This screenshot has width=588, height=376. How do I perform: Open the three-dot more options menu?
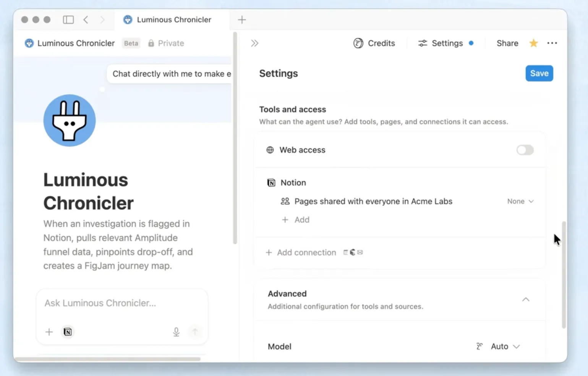point(552,43)
